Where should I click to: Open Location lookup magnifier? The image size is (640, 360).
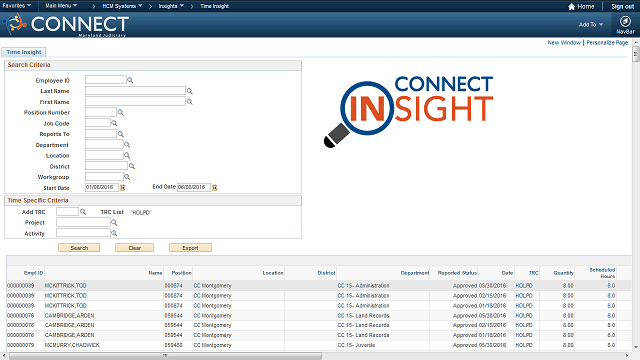pyautogui.click(x=127, y=156)
